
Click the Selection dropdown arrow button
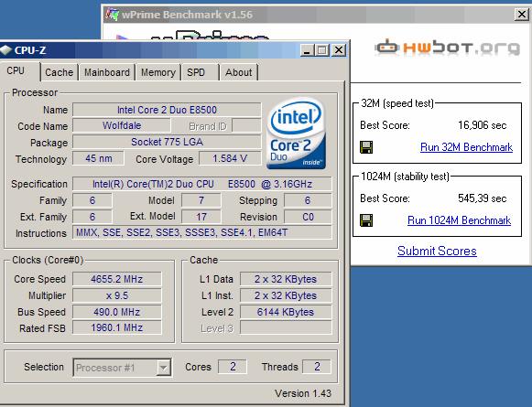(163, 368)
